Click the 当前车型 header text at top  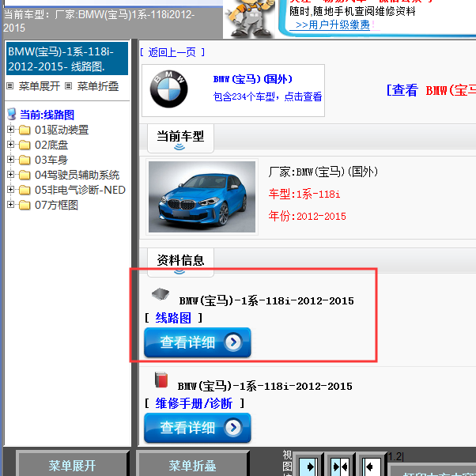click(99, 21)
